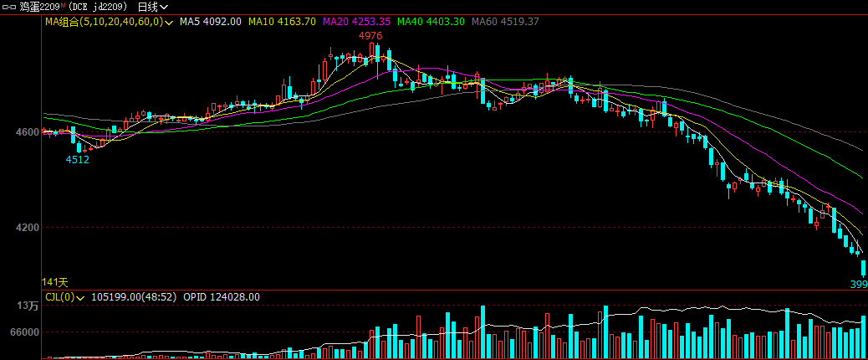Image resolution: width=868 pixels, height=360 pixels.
Task: Click the OPID 124028.00 open interest readout
Action: (221, 297)
